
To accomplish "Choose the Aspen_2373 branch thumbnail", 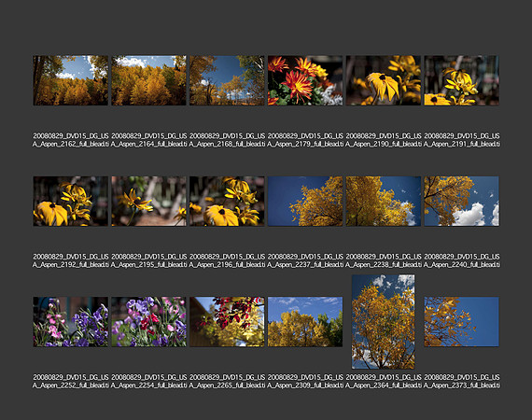I will click(x=461, y=322).
